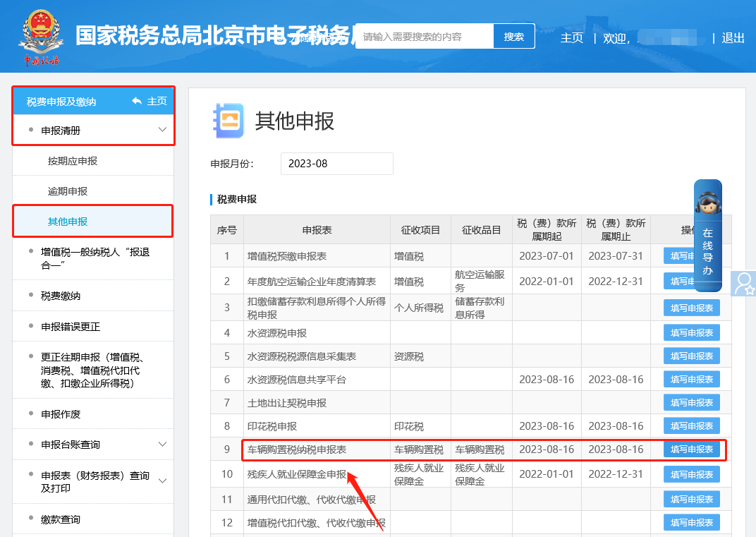Viewport: 756px width, 537px height.
Task: Open 更正往期申报 menu item
Action: (92, 370)
